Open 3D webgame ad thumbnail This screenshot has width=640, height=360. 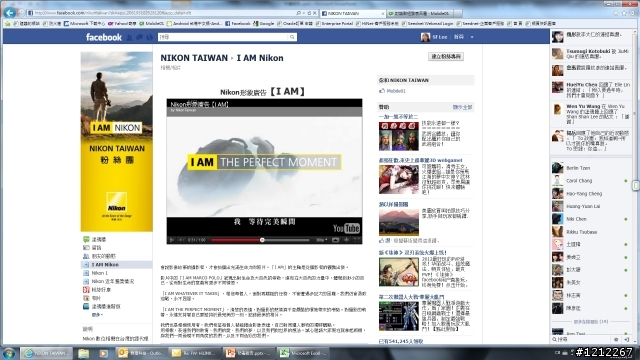[398, 180]
